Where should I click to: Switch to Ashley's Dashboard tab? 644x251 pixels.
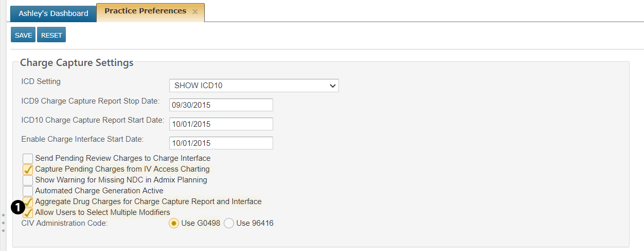[53, 13]
